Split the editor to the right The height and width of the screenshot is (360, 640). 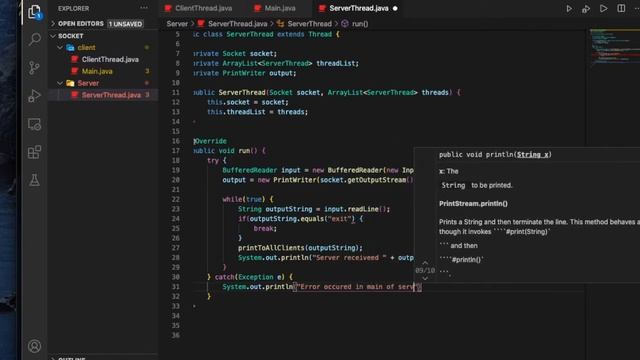(621, 9)
